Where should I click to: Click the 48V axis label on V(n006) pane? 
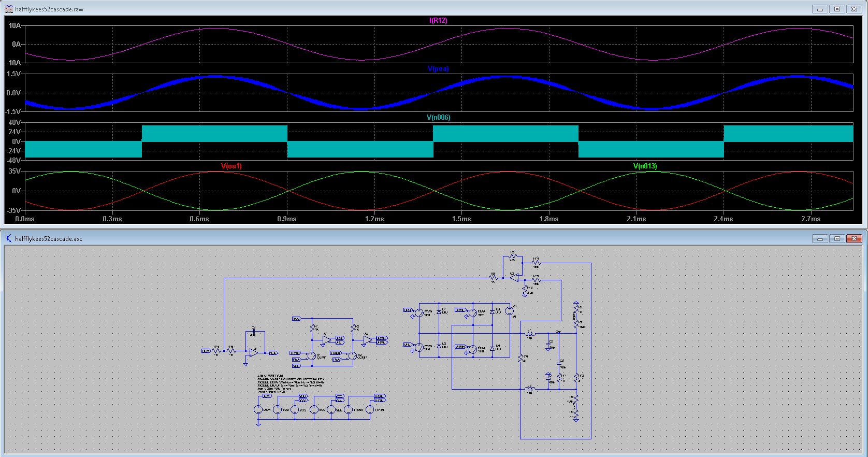pyautogui.click(x=15, y=122)
